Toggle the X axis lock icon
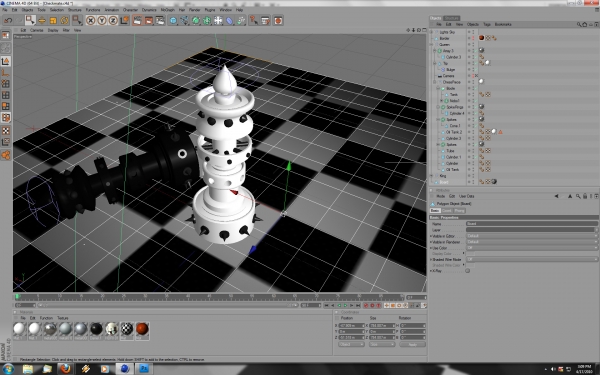Viewport: 600px width, 375px height. (x=91, y=20)
